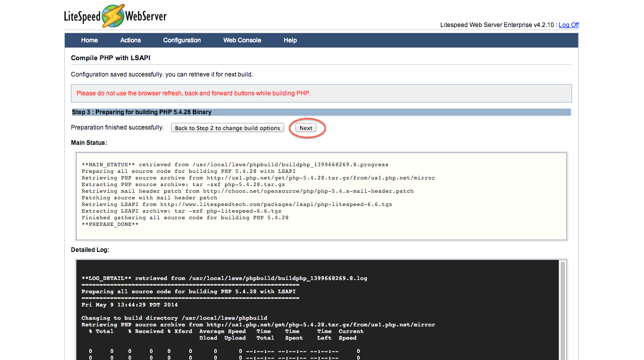
Task: Click the 'Compile PHP with LSAPI' heading
Action: click(x=111, y=58)
